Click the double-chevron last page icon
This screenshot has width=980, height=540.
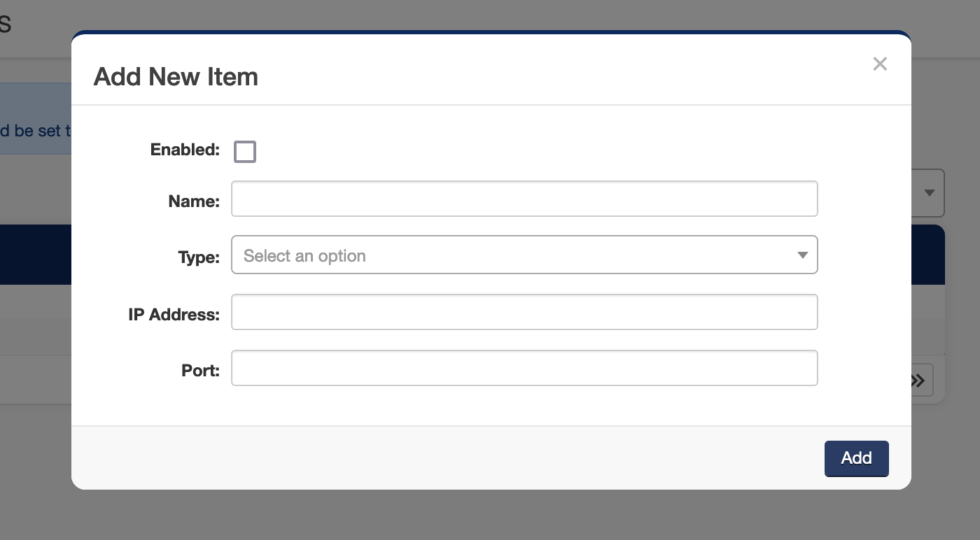point(918,381)
